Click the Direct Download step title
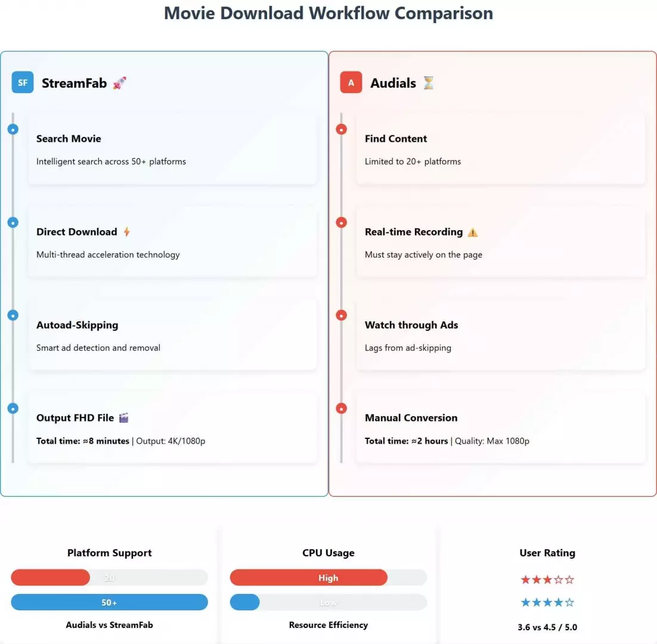Viewport: 657px width, 644px height. pyautogui.click(x=77, y=232)
